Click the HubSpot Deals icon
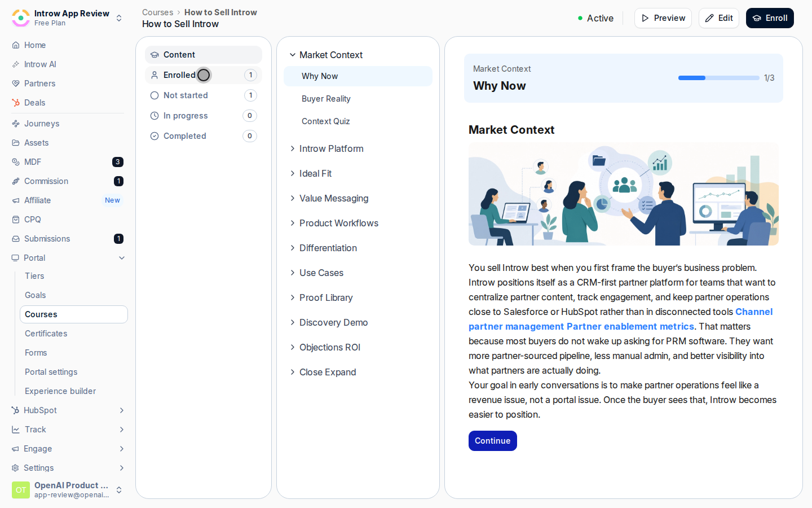 (16, 103)
